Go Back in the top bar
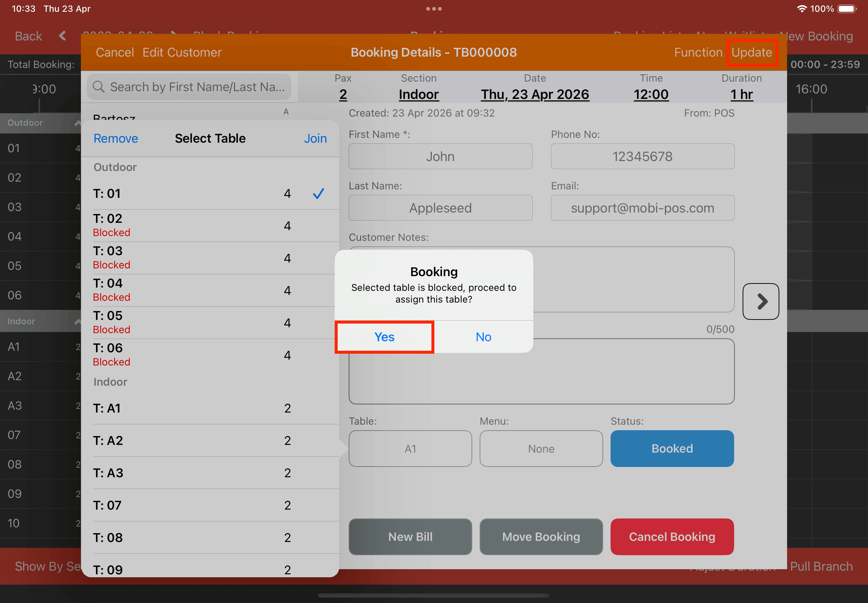The image size is (868, 603). [28, 36]
